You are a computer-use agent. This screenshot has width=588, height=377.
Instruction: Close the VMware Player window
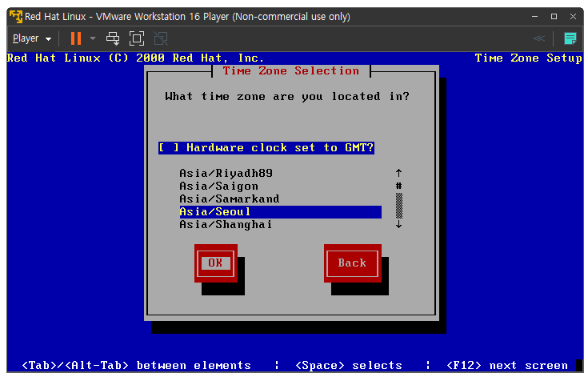pyautogui.click(x=573, y=17)
